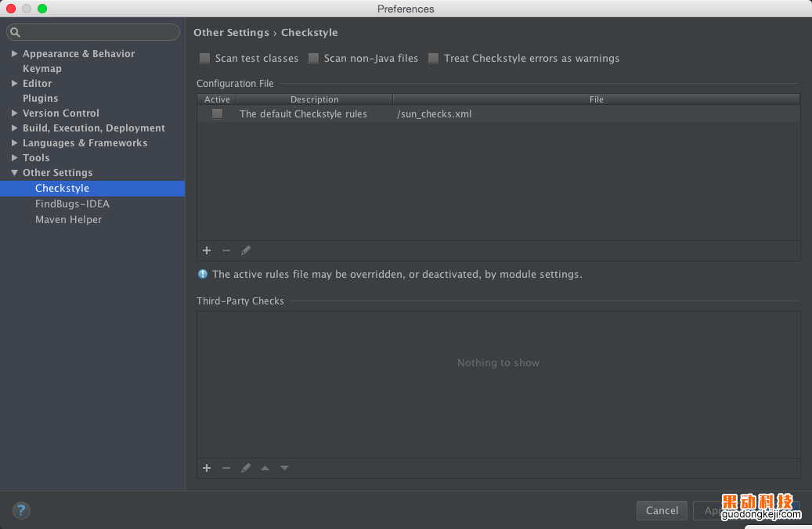812x529 pixels.
Task: Select FindBugs-IDEA in settings tree
Action: point(72,204)
